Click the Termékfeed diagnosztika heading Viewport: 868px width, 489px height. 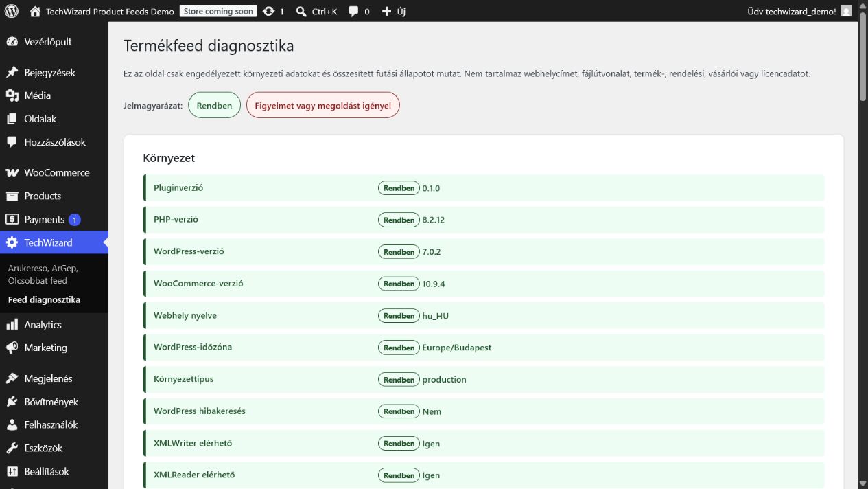click(209, 46)
